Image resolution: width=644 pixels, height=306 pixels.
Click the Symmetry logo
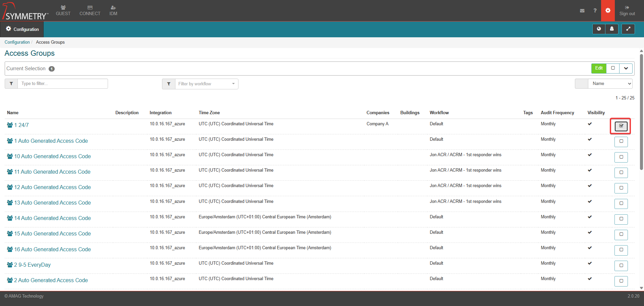pos(25,11)
